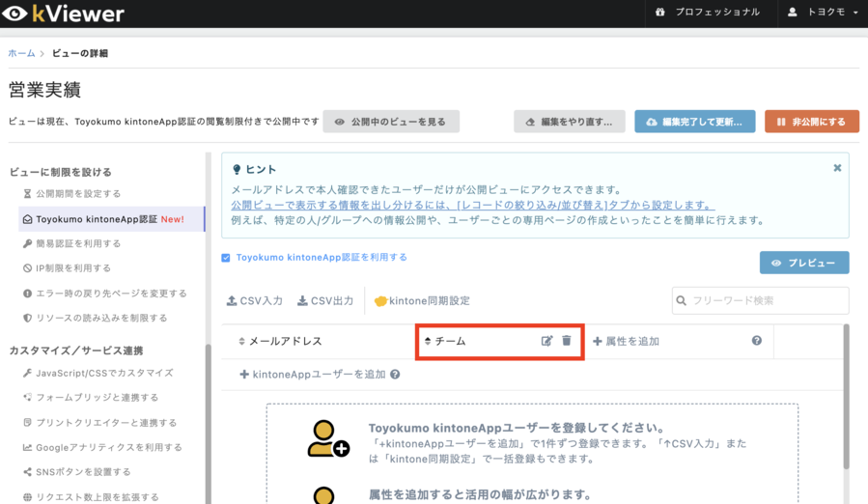Click the chart icon beside Googleアナリティクス
Image resolution: width=868 pixels, height=504 pixels.
point(27,447)
